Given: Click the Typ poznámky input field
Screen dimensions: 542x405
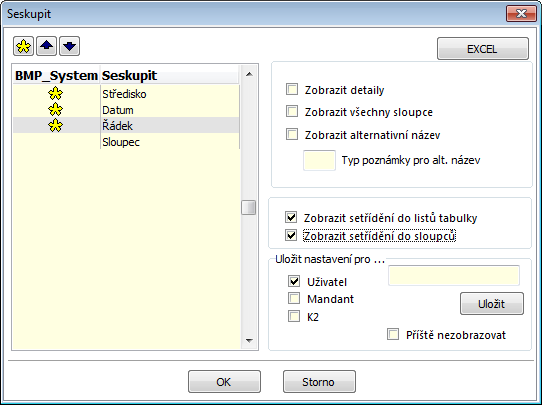Looking at the screenshot, I should click(x=319, y=160).
